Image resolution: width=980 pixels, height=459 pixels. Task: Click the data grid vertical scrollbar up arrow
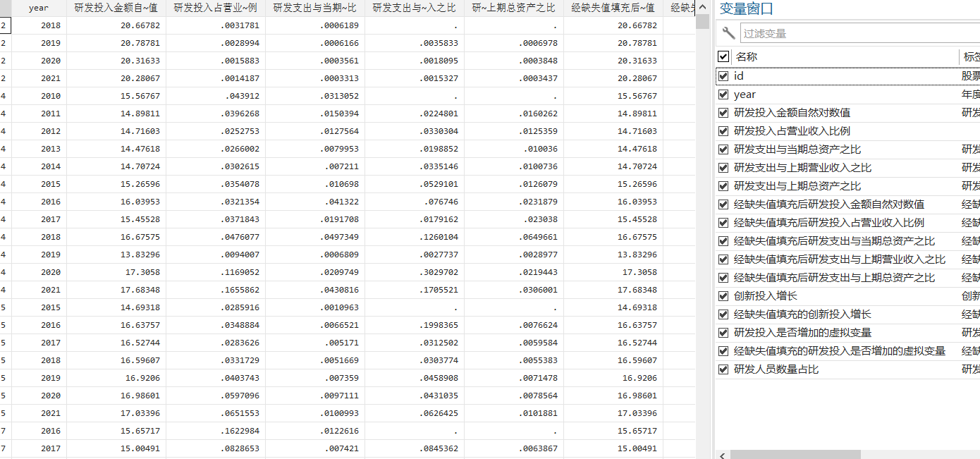pos(702,6)
